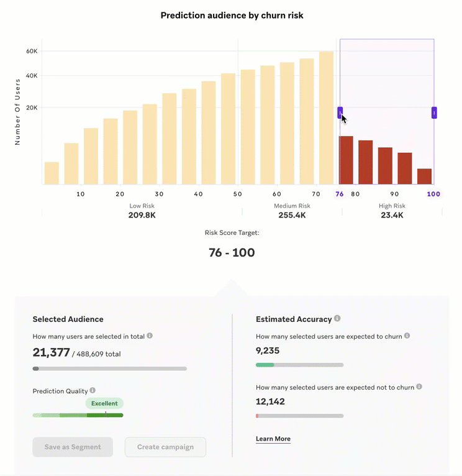This screenshot has width=462, height=476.
Task: Select the tallest yellow bar near score 70
Action: tap(326, 118)
